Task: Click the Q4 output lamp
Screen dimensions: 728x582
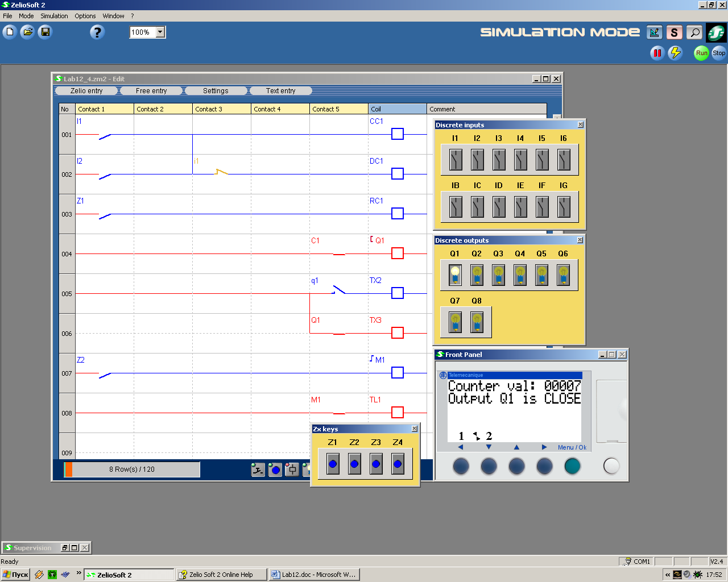Action: pyautogui.click(x=520, y=275)
